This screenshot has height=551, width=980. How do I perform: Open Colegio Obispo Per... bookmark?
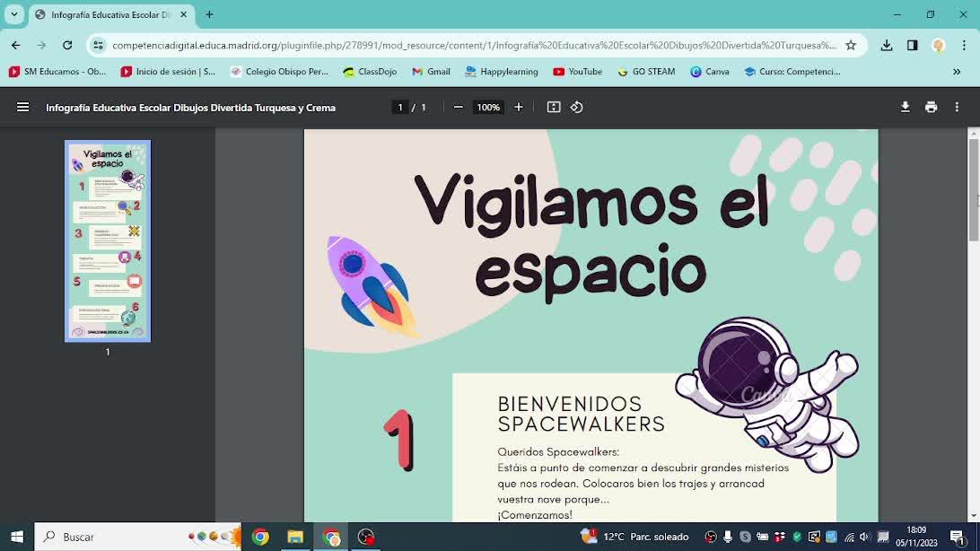point(279,72)
